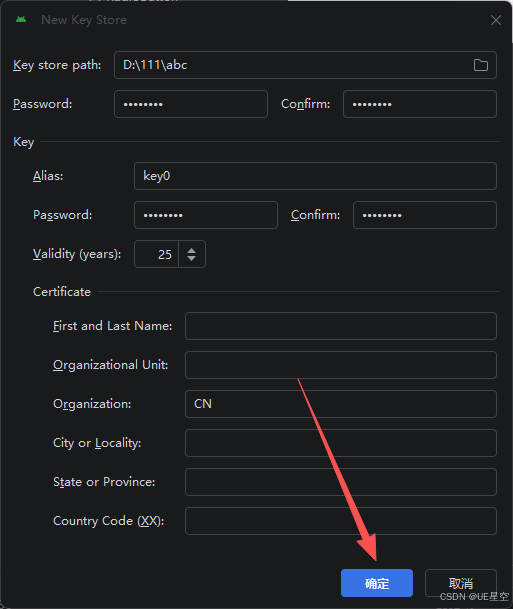Image resolution: width=513 pixels, height=609 pixels.
Task: Confirm with the blue 确定 button
Action: (377, 583)
